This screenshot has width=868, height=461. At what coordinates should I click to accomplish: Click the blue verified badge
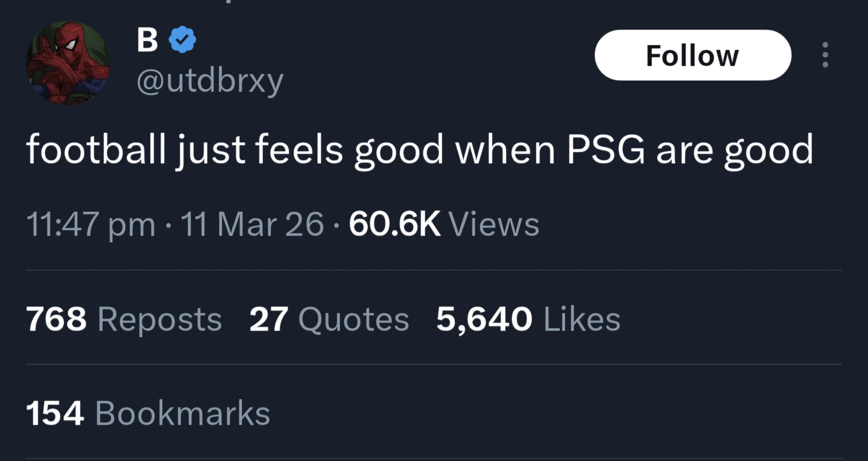point(182,39)
